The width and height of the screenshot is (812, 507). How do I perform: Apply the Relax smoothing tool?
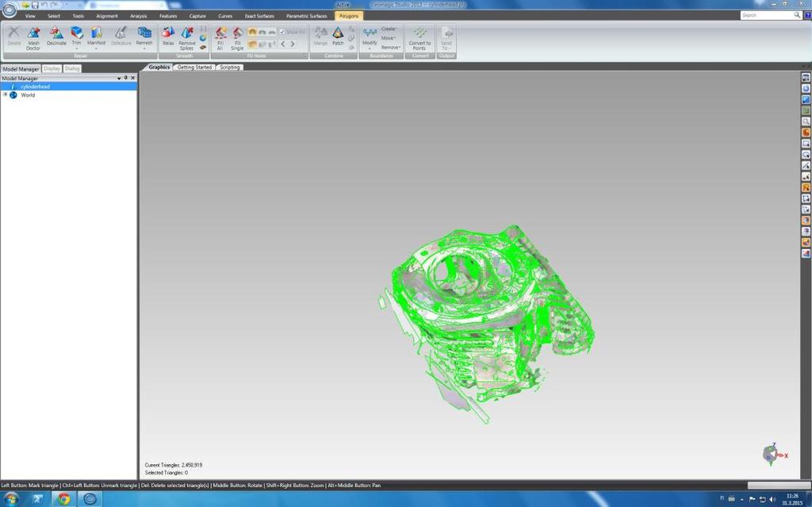coord(168,36)
